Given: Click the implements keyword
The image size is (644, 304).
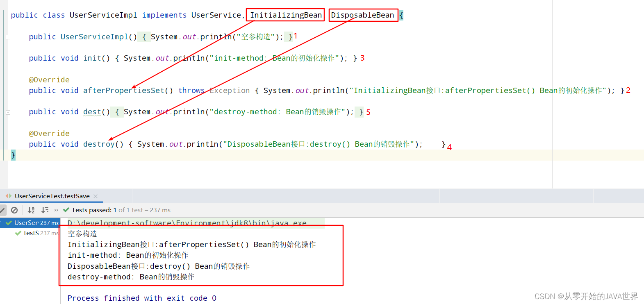Looking at the screenshot, I should pyautogui.click(x=164, y=15).
